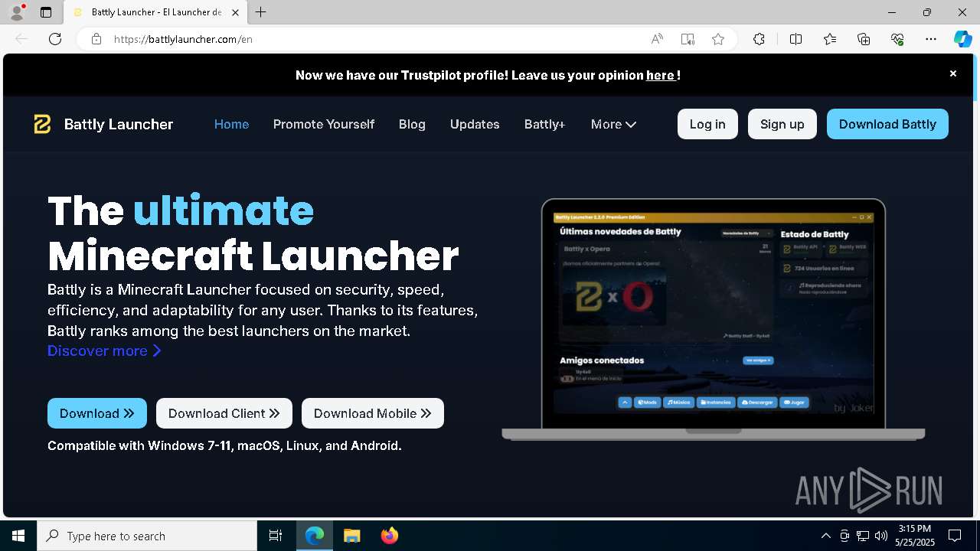Open network status tray icon

(863, 536)
